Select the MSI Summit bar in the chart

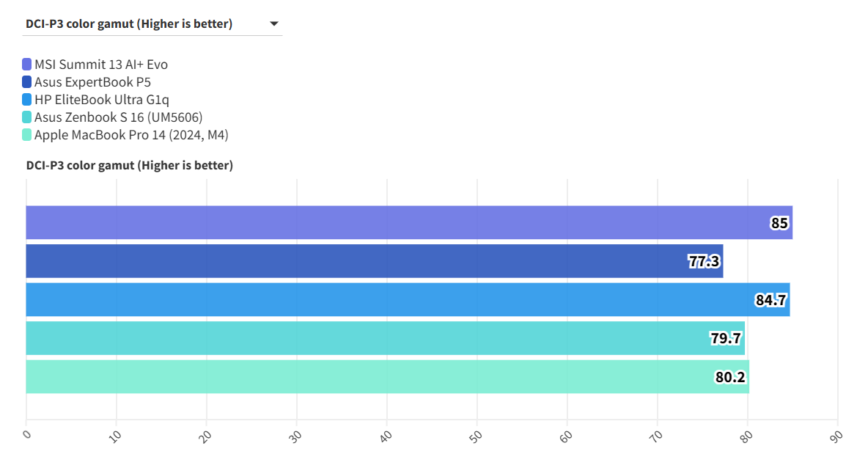(x=367, y=222)
